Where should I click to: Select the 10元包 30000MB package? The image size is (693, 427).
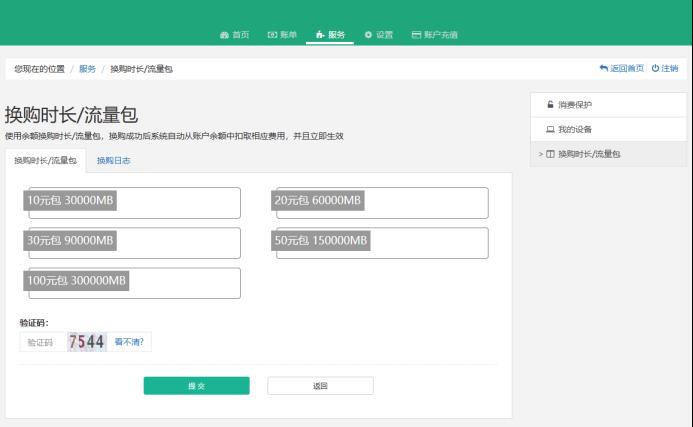tap(133, 202)
